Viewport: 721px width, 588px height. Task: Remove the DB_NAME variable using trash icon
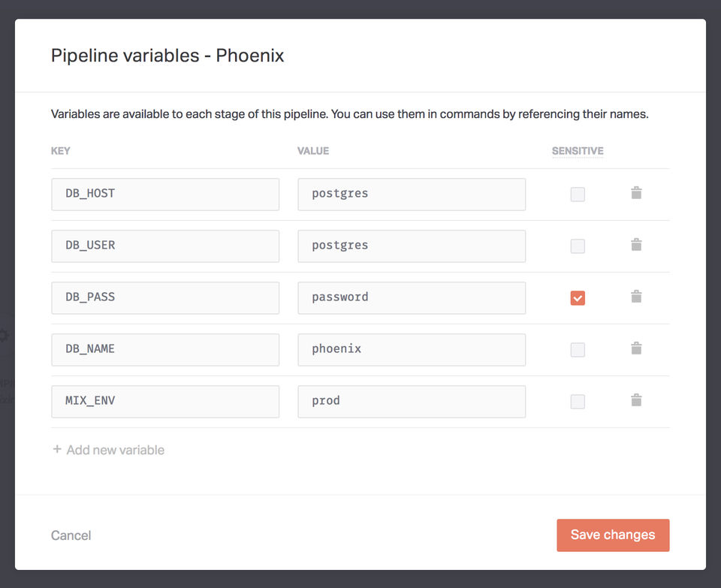click(636, 348)
